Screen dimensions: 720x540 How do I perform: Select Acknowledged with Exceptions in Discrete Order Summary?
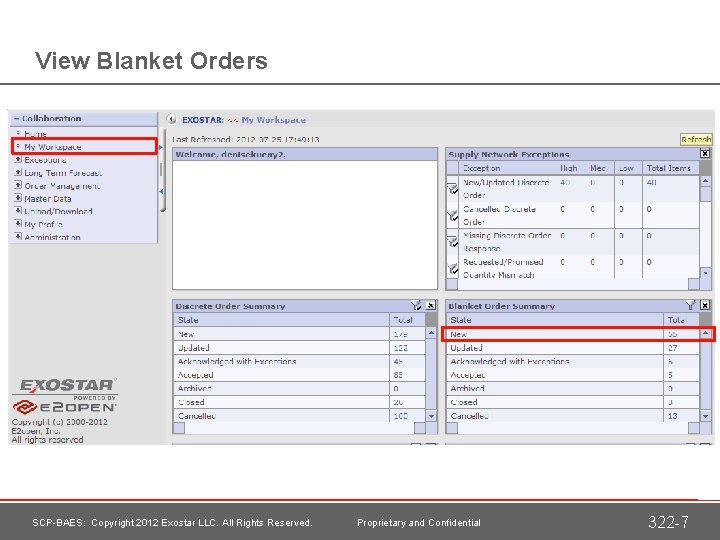coord(299,361)
